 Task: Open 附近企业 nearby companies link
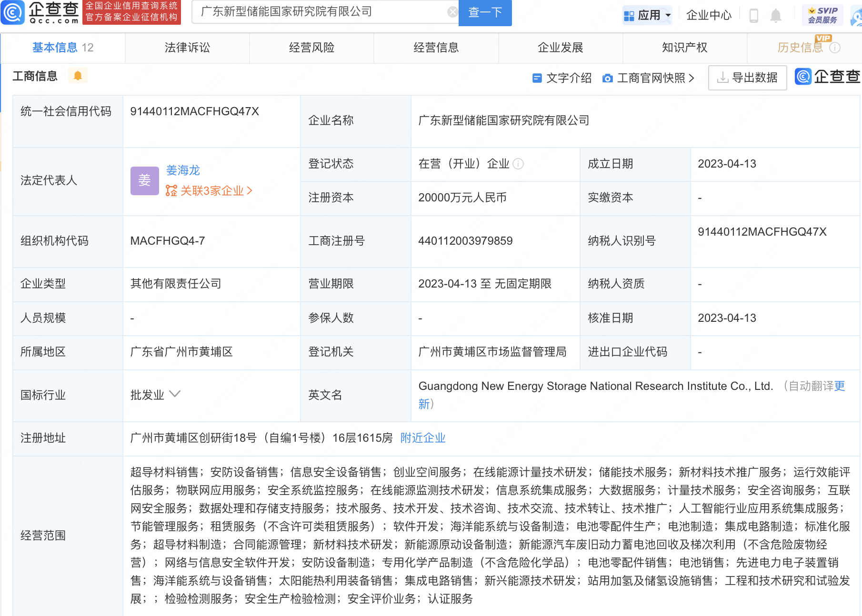[422, 438]
